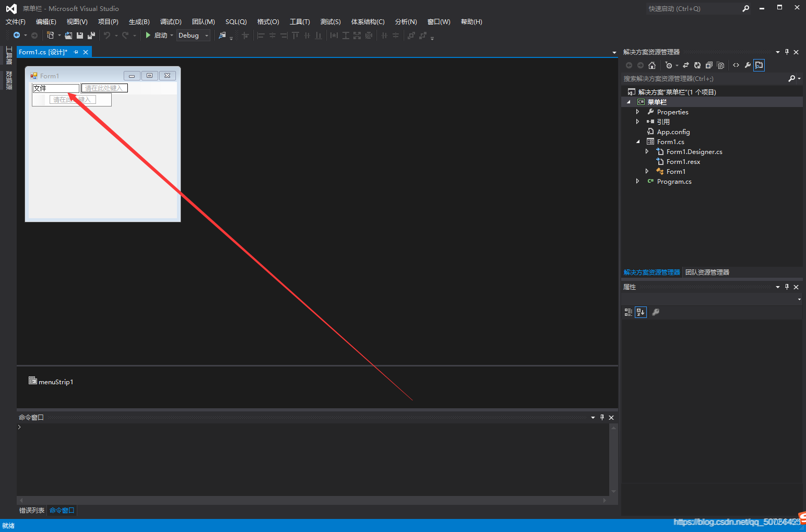Open Solution Explorer window options dropdown
The height and width of the screenshot is (532, 806).
point(778,52)
